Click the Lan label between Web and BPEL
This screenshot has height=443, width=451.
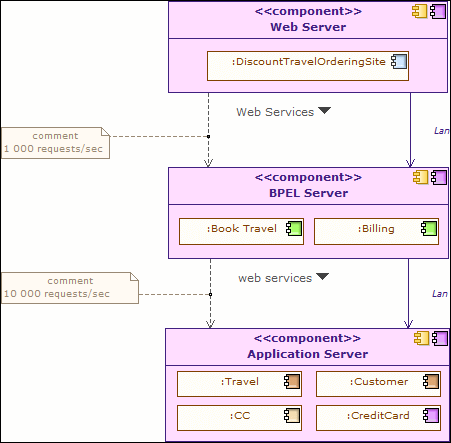442,131
